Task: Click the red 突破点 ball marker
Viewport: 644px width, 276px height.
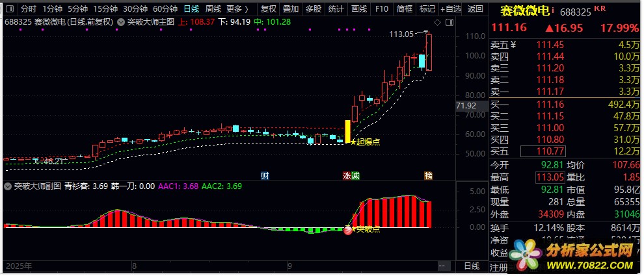Action: click(348, 230)
